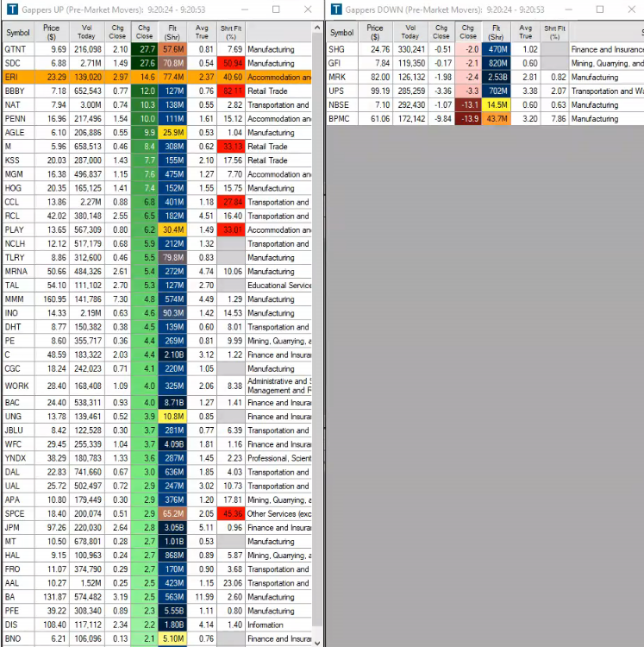Select the CCL symbol cell

pos(18,202)
